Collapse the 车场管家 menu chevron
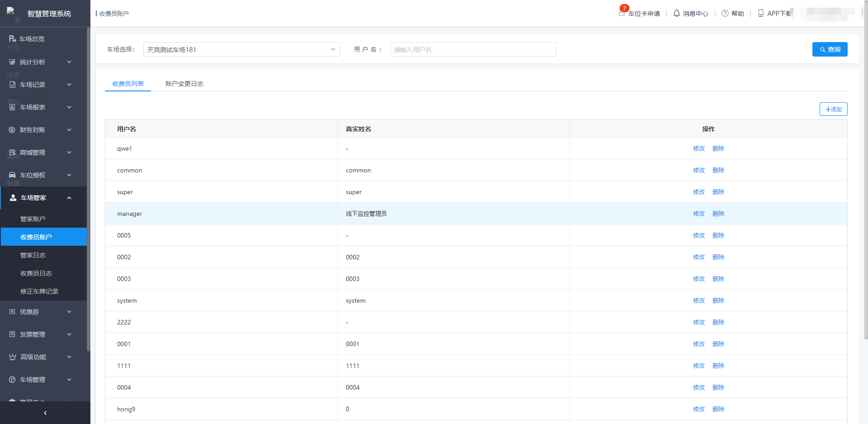The image size is (868, 424). 69,198
